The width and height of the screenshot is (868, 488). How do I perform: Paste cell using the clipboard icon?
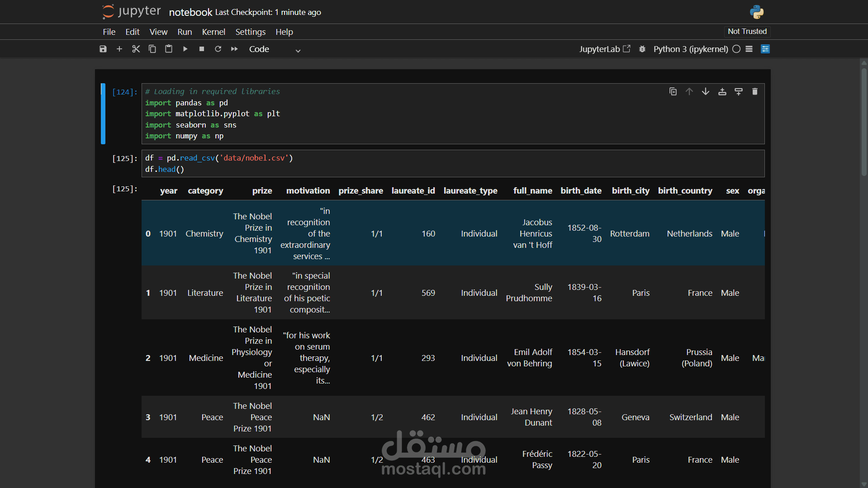tap(169, 49)
